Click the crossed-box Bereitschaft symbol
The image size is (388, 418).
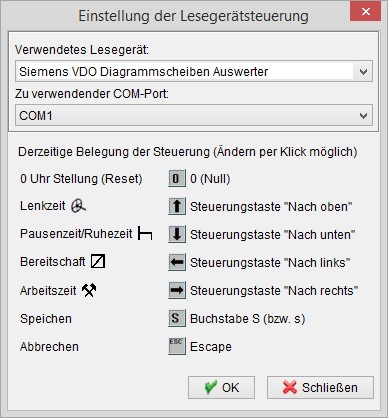click(98, 262)
